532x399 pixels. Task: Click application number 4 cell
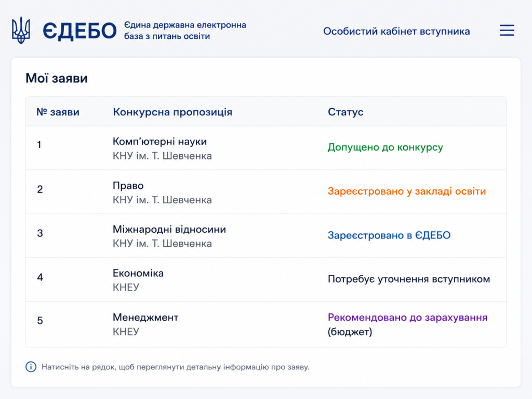pos(40,277)
